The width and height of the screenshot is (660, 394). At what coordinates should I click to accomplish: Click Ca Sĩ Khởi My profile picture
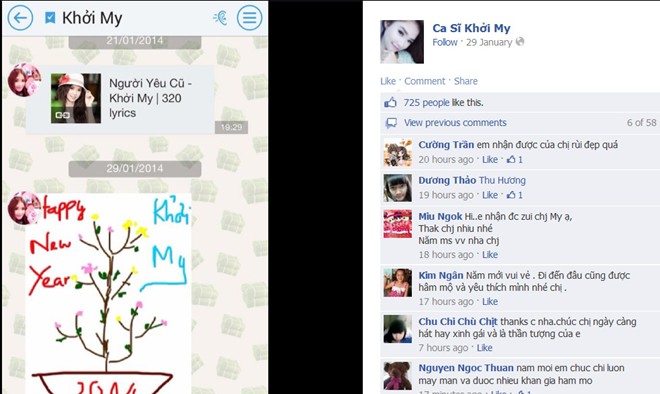pyautogui.click(x=402, y=42)
